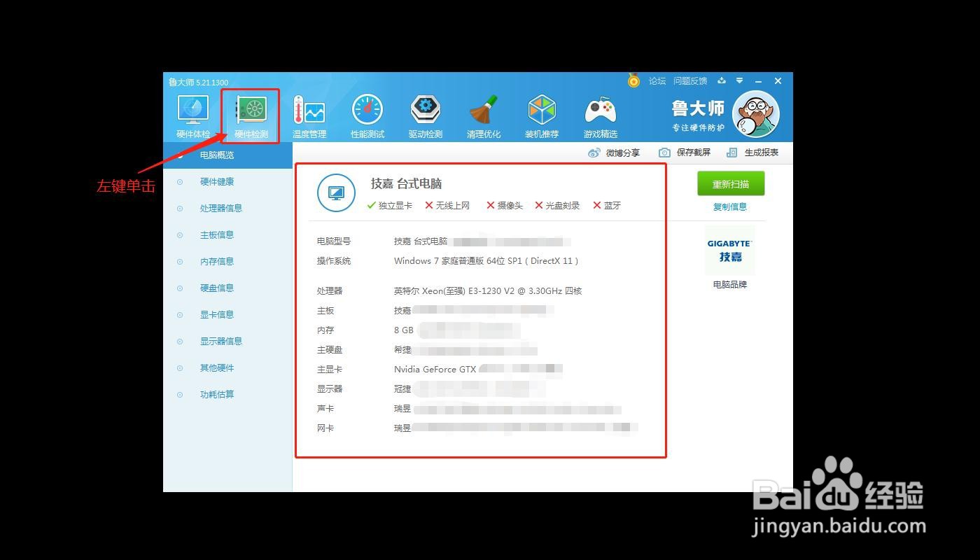Click the 声卡 row label

pyautogui.click(x=325, y=408)
